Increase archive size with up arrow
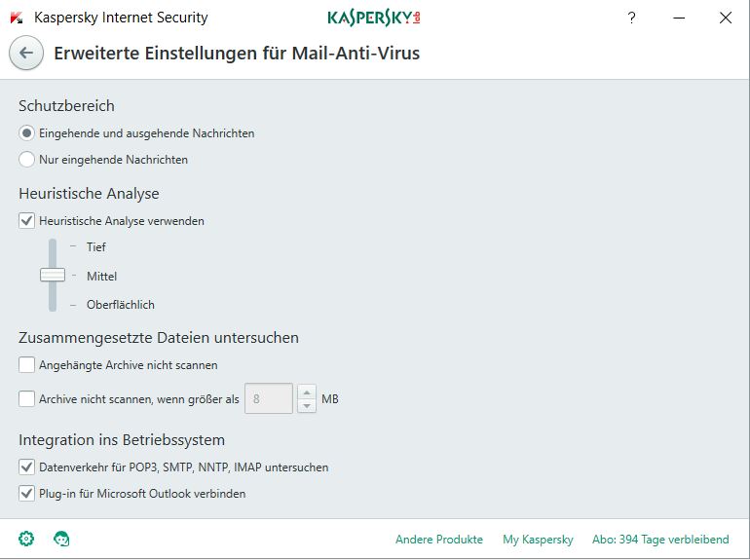 coord(307,392)
